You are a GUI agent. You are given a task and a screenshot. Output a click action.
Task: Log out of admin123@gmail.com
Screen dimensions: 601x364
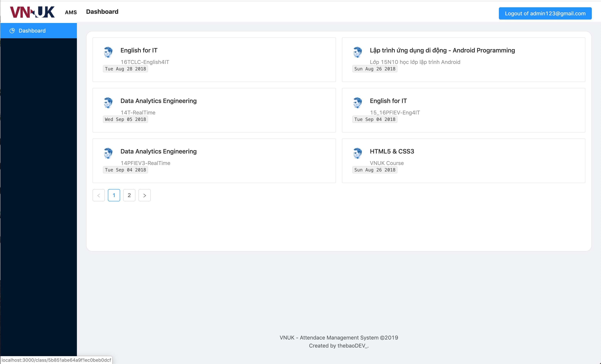point(545,13)
